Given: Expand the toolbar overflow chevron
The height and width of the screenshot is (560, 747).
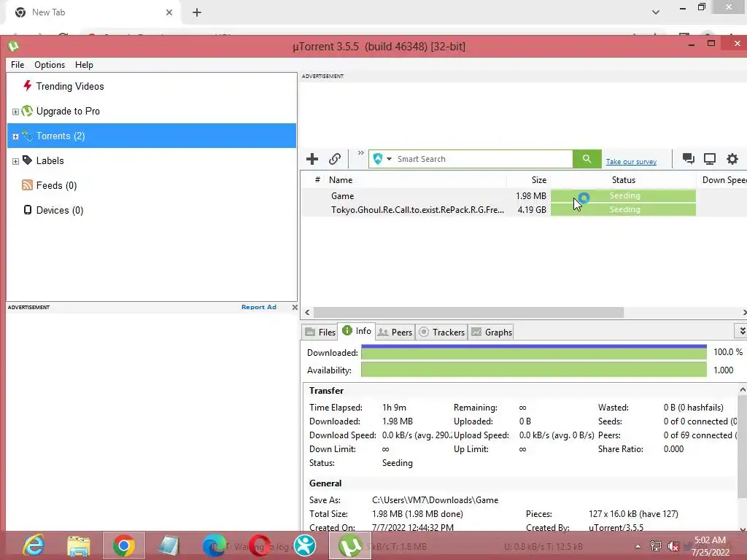Looking at the screenshot, I should 360,153.
